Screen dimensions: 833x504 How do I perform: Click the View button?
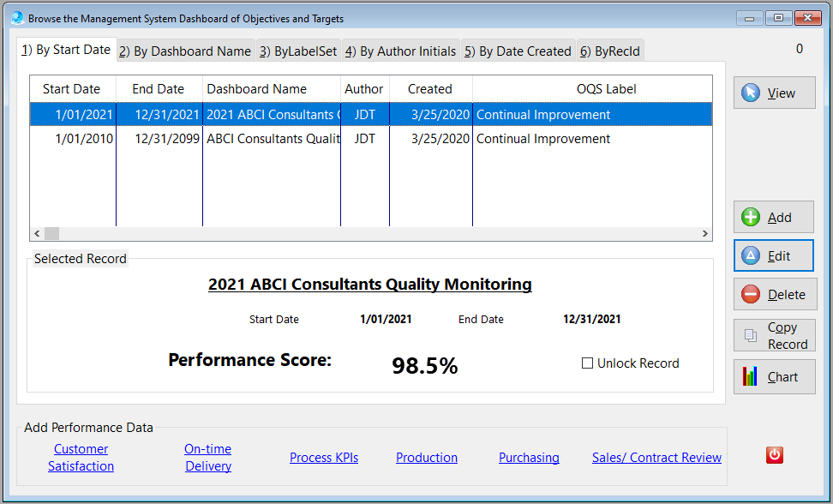click(774, 93)
